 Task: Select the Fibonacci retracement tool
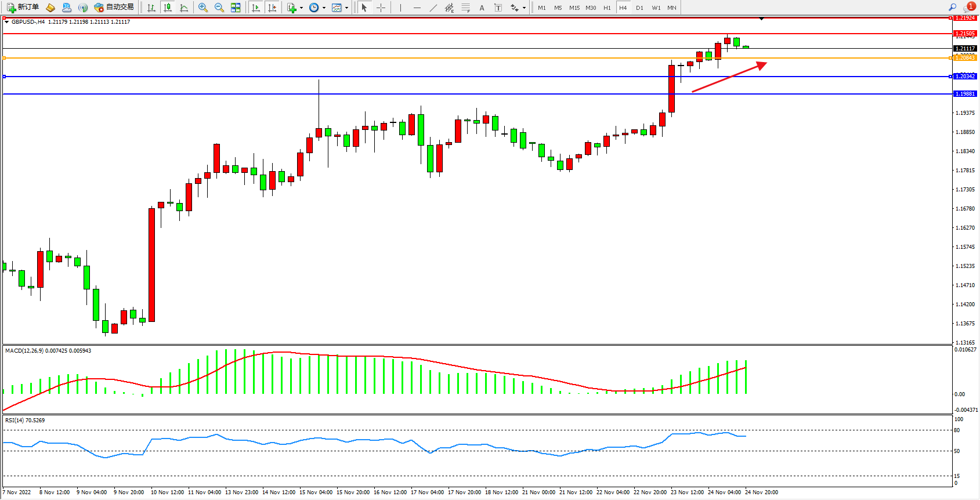click(x=466, y=8)
